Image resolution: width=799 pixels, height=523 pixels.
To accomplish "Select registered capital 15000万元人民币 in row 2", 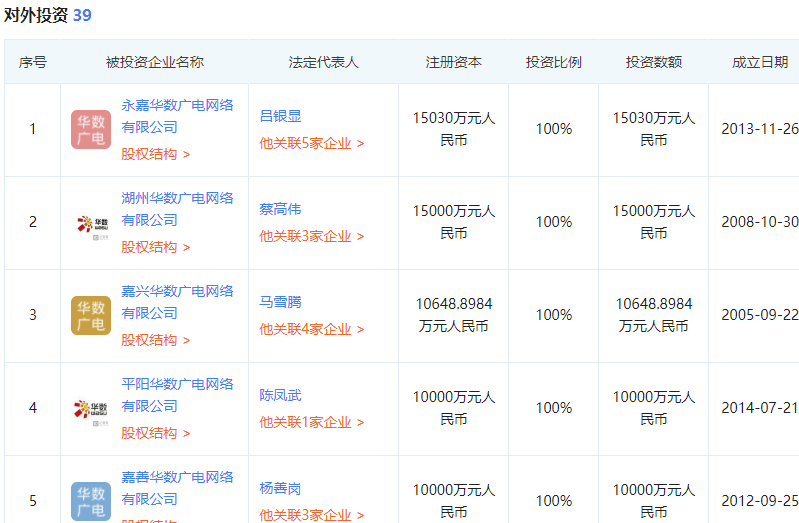I will coord(454,222).
